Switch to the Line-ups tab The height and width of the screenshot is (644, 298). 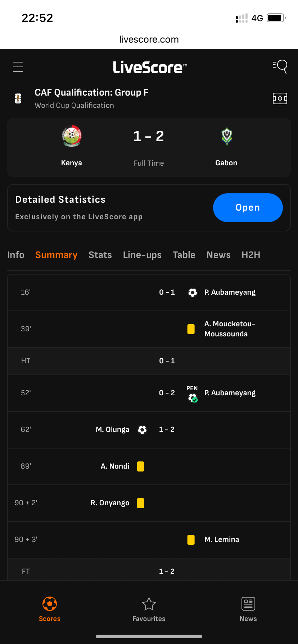pos(142,255)
